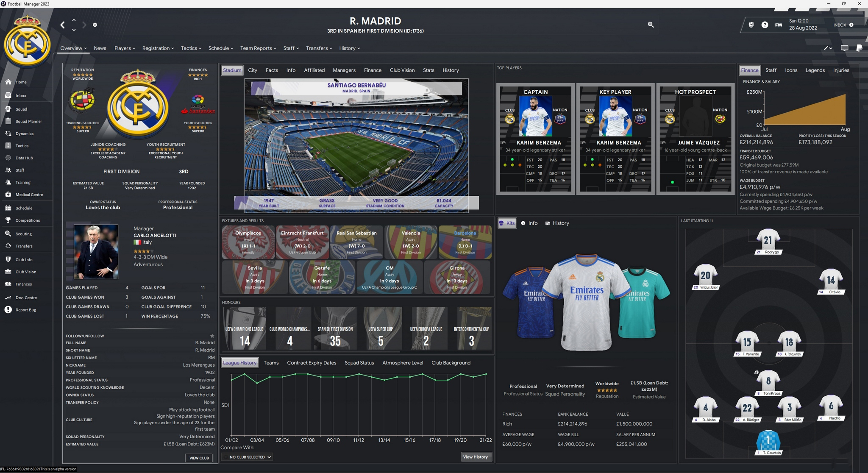Viewport: 868px width, 473px height.
Task: Open the News menu item
Action: (x=100, y=48)
